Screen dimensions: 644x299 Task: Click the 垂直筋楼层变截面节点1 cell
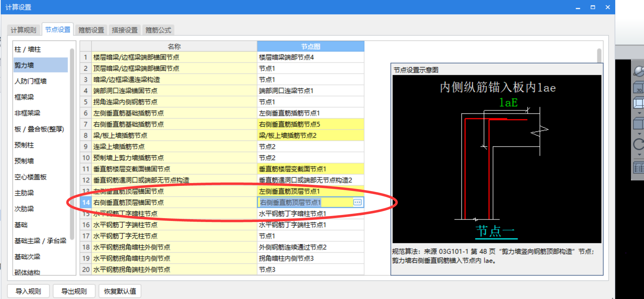click(311, 169)
